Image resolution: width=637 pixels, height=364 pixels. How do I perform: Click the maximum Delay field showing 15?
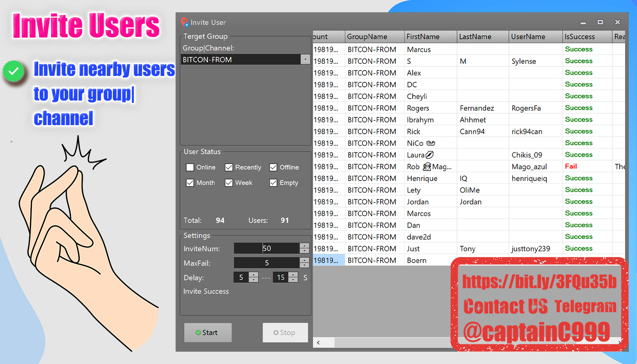click(x=280, y=278)
